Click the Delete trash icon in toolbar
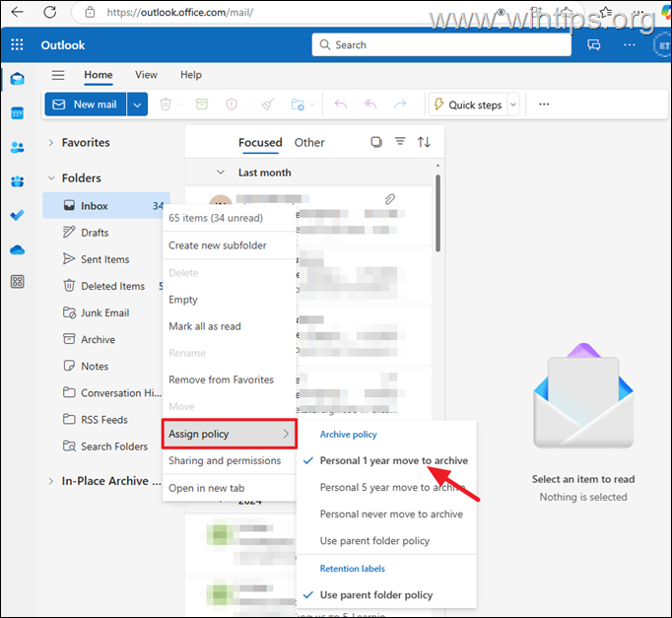Image resolution: width=672 pixels, height=618 pixels. (x=166, y=104)
